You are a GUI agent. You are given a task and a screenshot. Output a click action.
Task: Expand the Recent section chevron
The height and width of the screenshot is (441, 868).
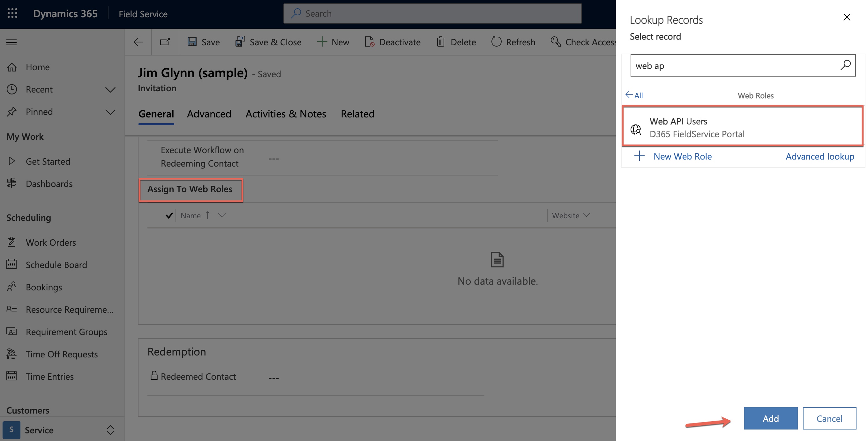110,90
